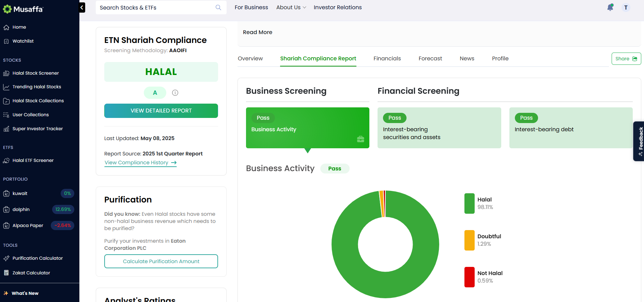The image size is (644, 302).
Task: Click the Watchlist icon in sidebar
Action: click(6, 41)
